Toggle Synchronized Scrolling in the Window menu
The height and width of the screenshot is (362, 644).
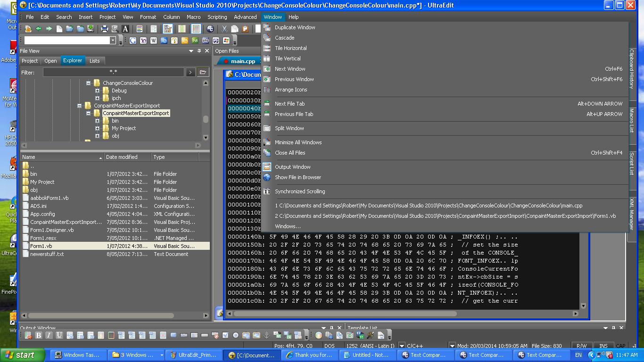[x=300, y=191]
